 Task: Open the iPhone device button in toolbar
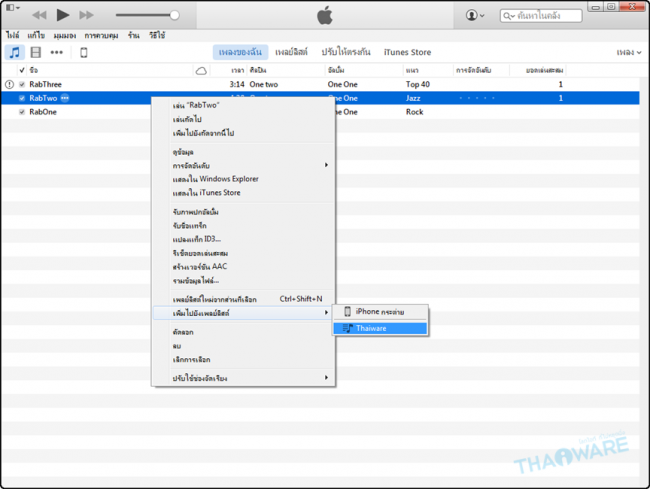(84, 53)
